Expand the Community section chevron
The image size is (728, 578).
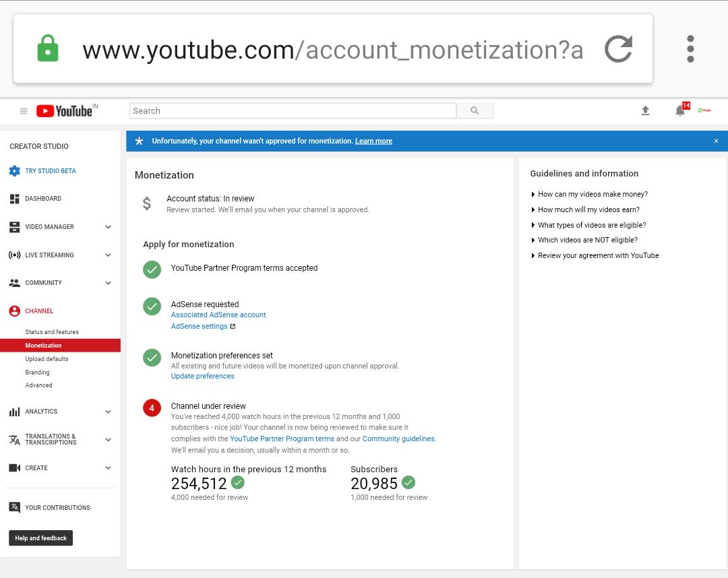tap(108, 283)
